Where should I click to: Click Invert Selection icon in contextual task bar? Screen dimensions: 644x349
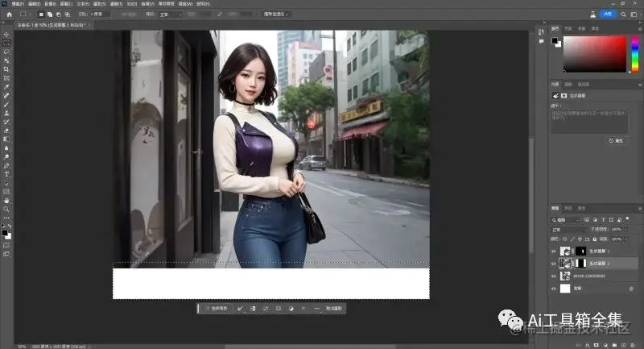[253, 309]
